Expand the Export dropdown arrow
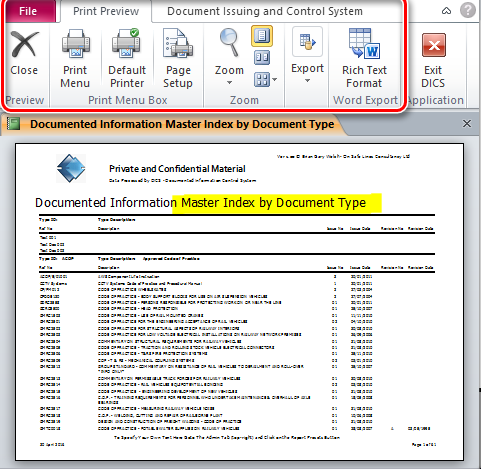The image size is (481, 469). tap(307, 80)
